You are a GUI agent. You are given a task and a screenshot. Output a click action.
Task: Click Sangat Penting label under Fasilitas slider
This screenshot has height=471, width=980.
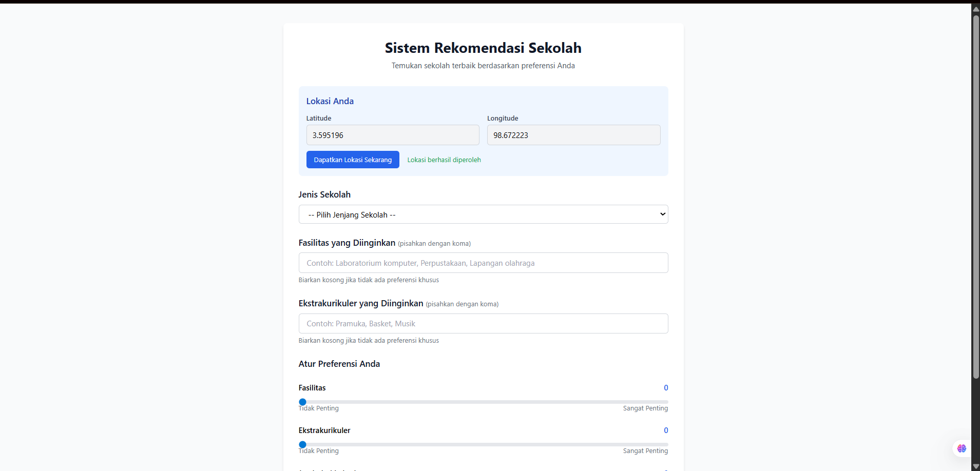[645, 408]
